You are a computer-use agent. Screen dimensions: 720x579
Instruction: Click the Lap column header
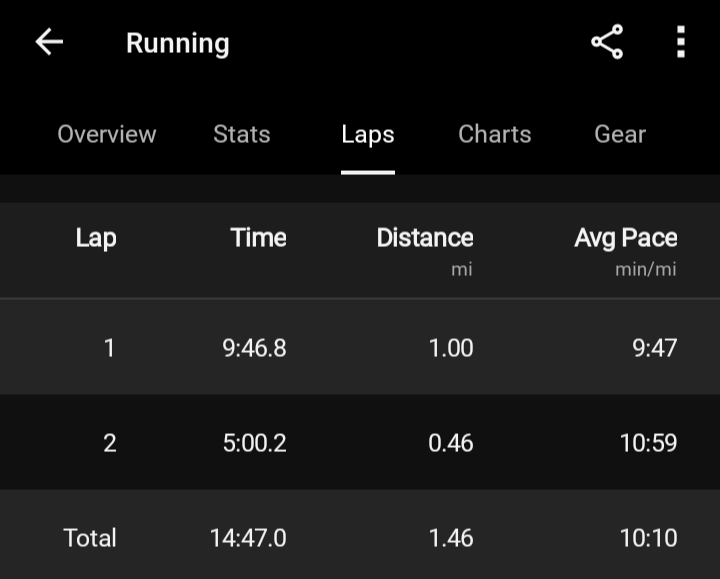coord(96,238)
